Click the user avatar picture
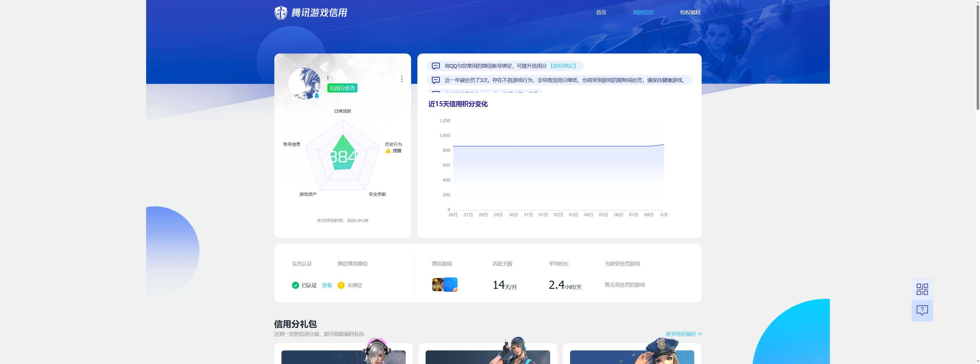The height and width of the screenshot is (364, 980). (x=304, y=83)
